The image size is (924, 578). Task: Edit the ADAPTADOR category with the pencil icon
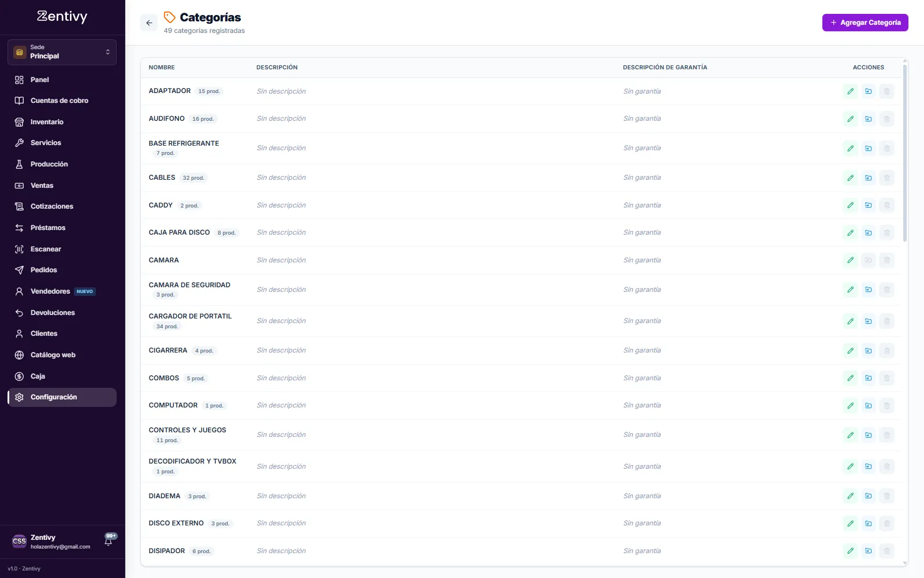pos(850,91)
